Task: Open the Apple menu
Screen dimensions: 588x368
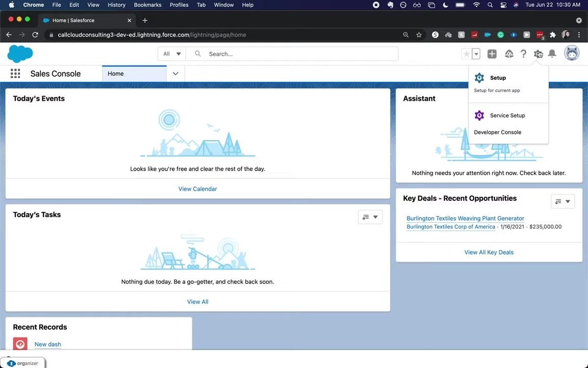Action: coord(11,5)
